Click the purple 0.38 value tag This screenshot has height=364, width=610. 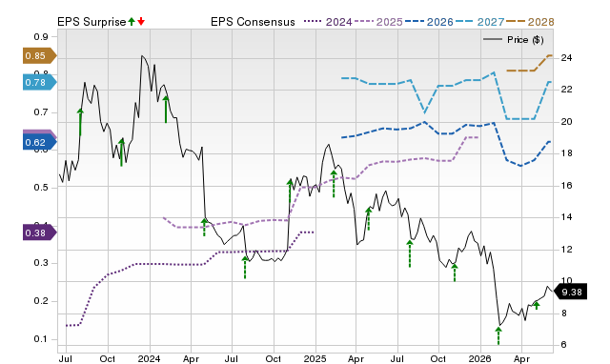point(40,233)
